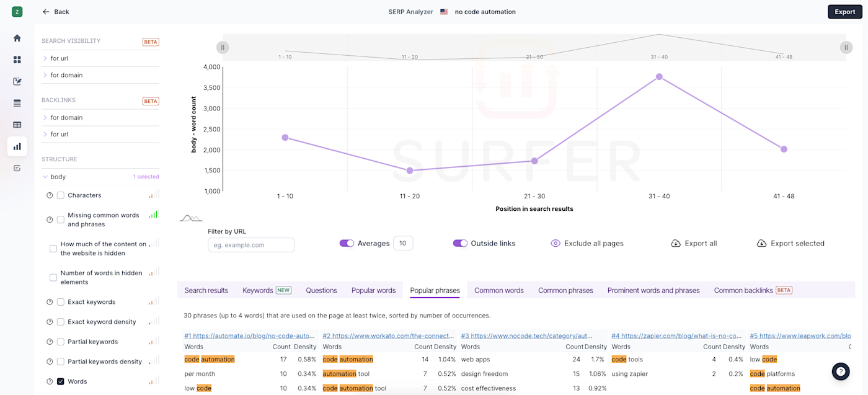868x395 pixels.
Task: Click the Export button at top right
Action: click(844, 12)
